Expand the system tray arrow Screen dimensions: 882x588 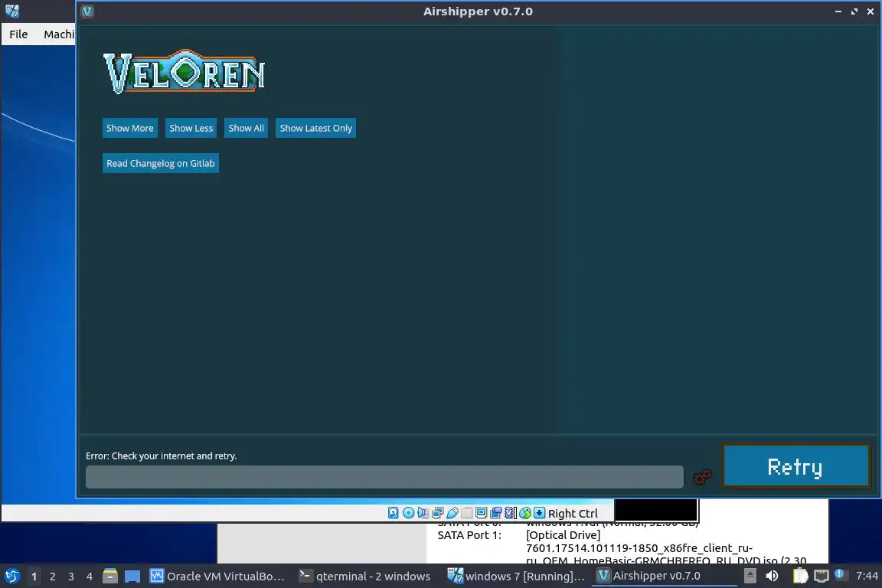click(x=750, y=576)
